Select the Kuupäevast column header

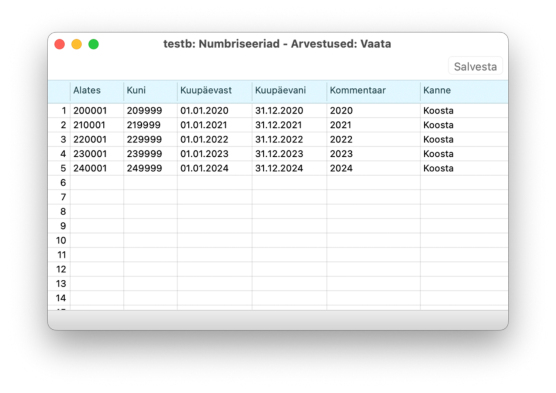coord(215,91)
